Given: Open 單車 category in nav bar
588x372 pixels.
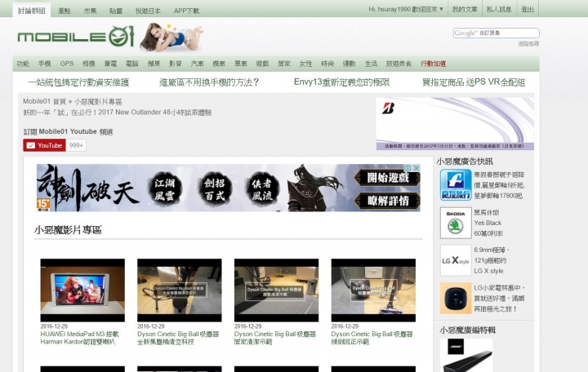Looking at the screenshot, I should [x=241, y=64].
